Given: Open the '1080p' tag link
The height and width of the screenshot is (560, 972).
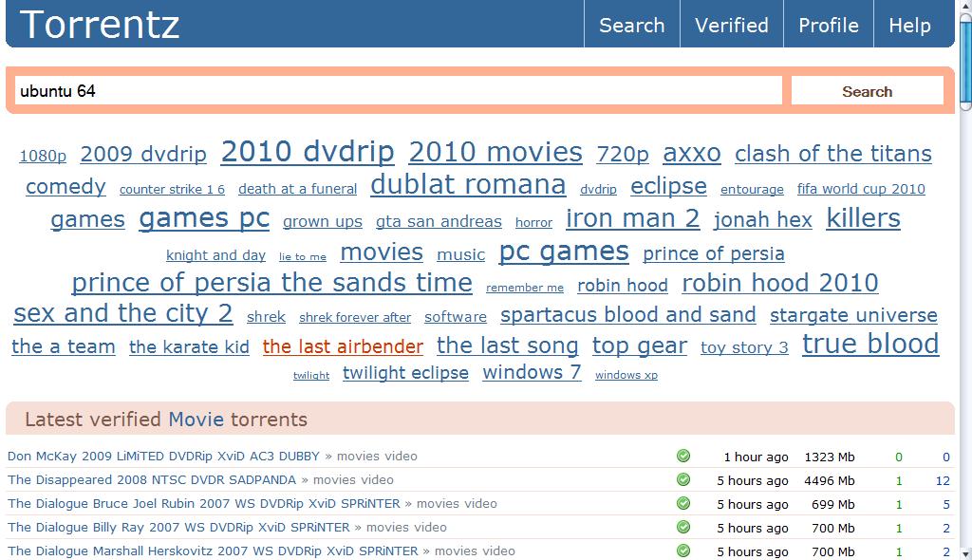Looking at the screenshot, I should click(43, 156).
